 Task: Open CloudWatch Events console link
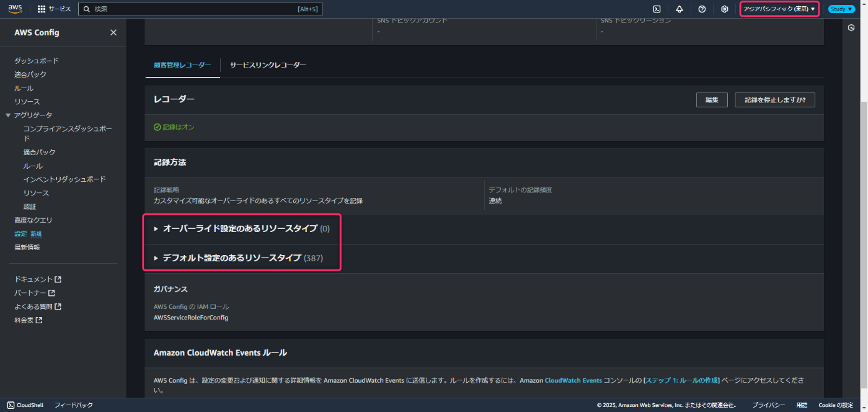pyautogui.click(x=573, y=380)
